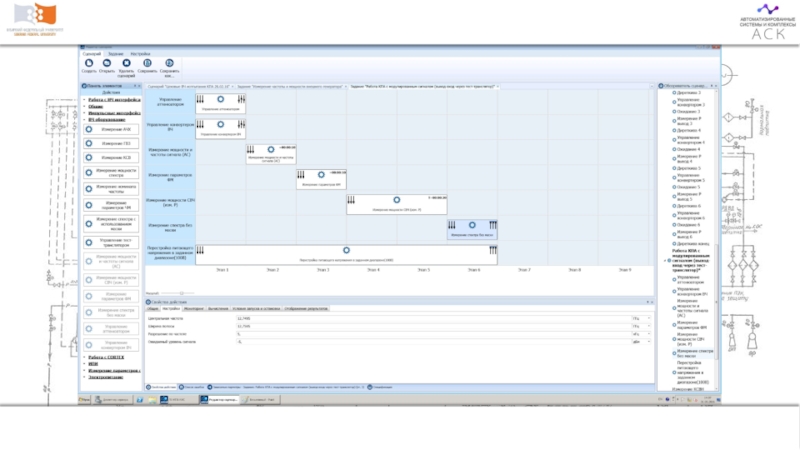Click the Ожидаемый уровень сигнала input field
The height and width of the screenshot is (450, 800).
point(434,342)
